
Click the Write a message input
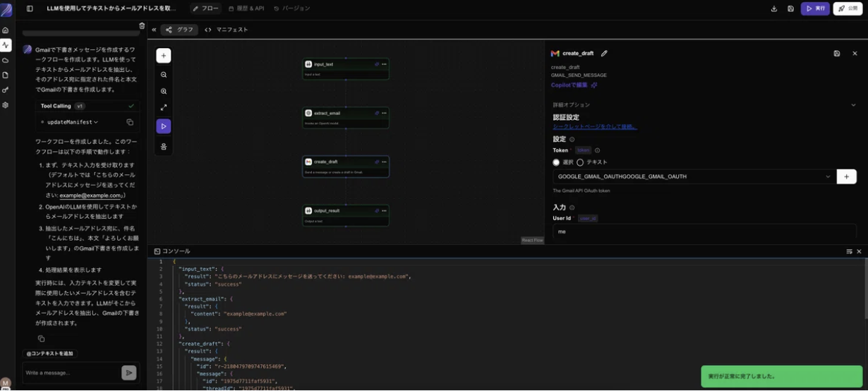pyautogui.click(x=71, y=373)
